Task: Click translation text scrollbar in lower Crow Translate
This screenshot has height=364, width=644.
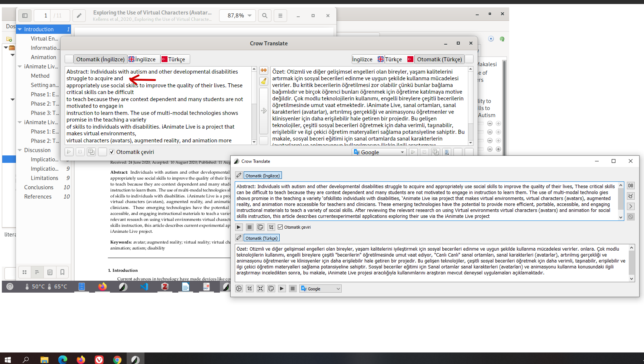Action: pos(631,263)
